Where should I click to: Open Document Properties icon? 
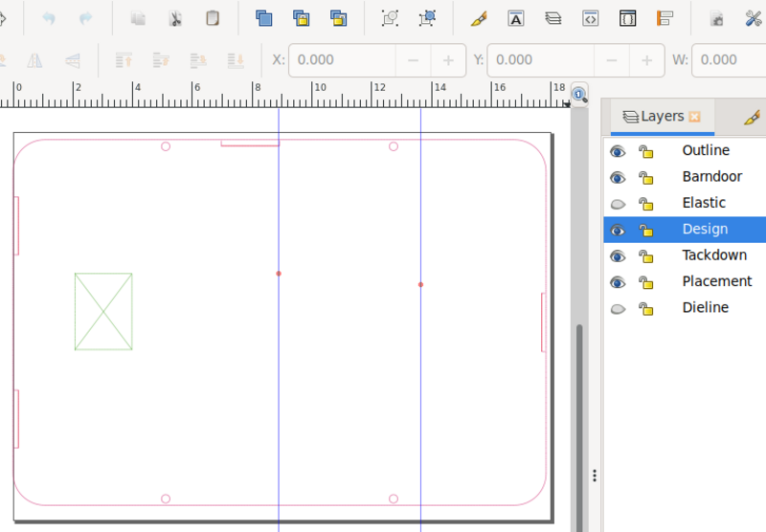tap(716, 18)
